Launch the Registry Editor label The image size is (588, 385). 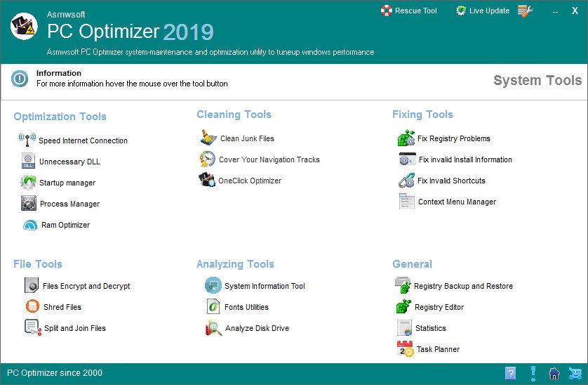(439, 307)
